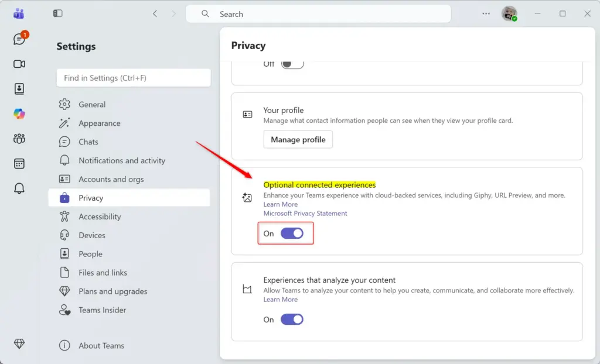This screenshot has width=600, height=364.
Task: Disable Experiences that analyze your content toggle
Action: click(292, 320)
